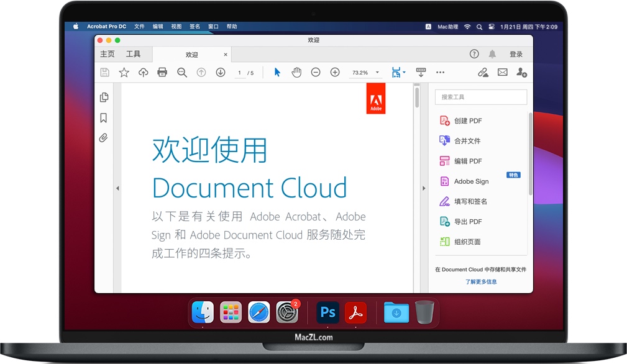Go to next page with down arrow

point(220,73)
